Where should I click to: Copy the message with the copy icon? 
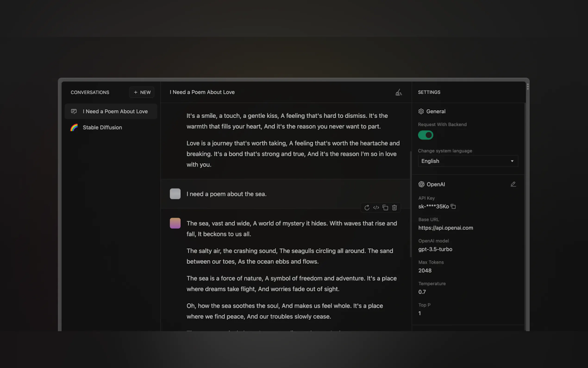click(x=385, y=208)
